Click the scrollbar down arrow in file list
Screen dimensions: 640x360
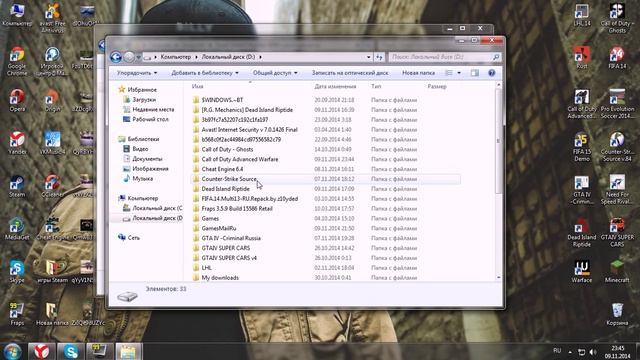(x=498, y=278)
